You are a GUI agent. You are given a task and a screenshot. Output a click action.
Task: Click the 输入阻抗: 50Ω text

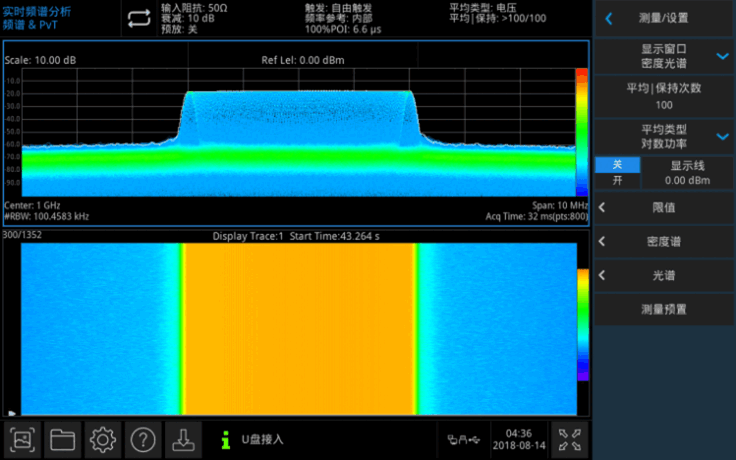(194, 8)
